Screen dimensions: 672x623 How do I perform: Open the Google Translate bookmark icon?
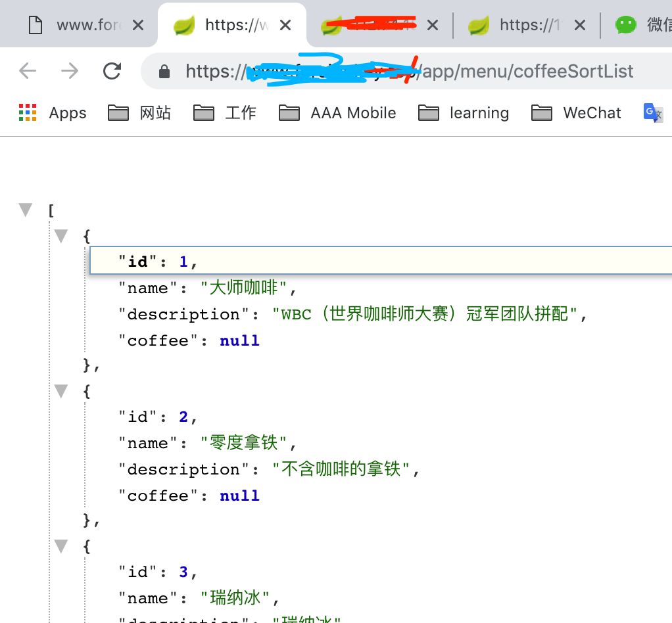(653, 112)
